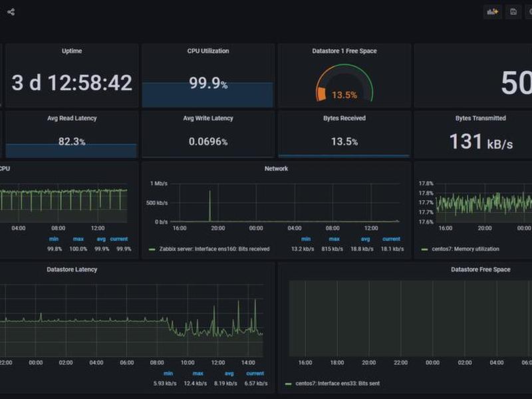This screenshot has width=532, height=399.
Task: Open the dashboard settings gear icon
Action: point(529,12)
